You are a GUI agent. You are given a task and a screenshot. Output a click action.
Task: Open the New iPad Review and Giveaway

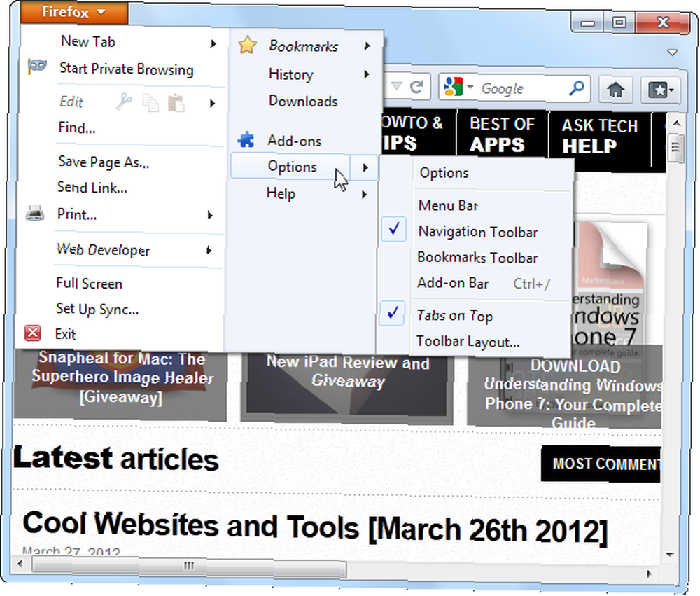[347, 371]
